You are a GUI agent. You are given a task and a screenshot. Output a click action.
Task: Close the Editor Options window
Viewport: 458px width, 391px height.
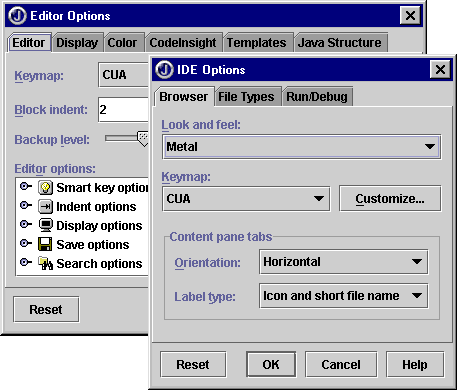(410, 15)
